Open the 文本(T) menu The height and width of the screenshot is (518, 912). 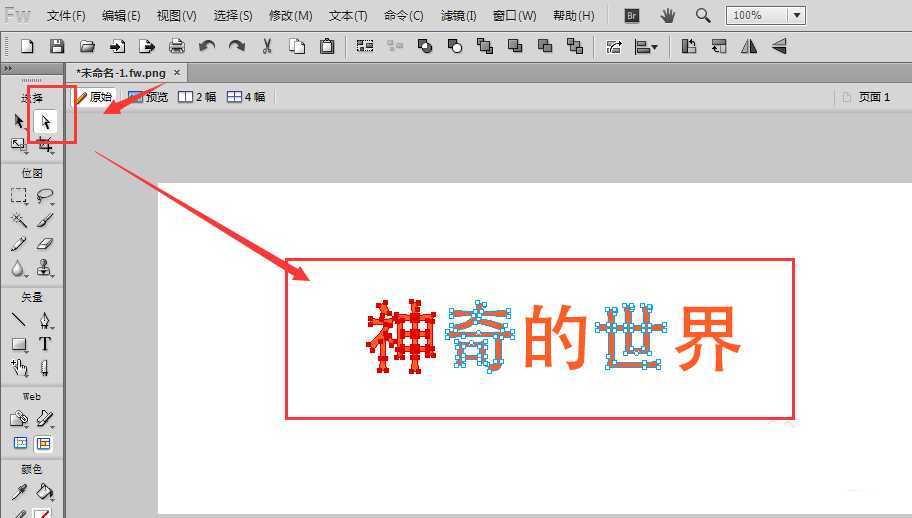[x=348, y=16]
